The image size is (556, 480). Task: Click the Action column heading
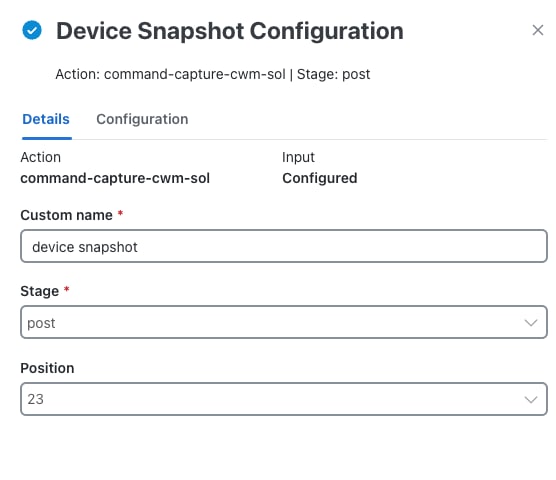tap(40, 157)
